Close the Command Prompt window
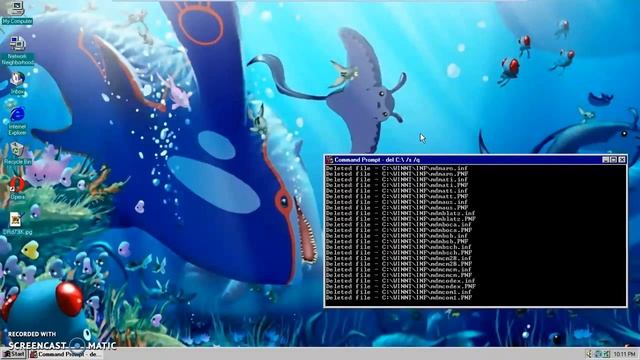Screen dimensions: 640x360 622,160
